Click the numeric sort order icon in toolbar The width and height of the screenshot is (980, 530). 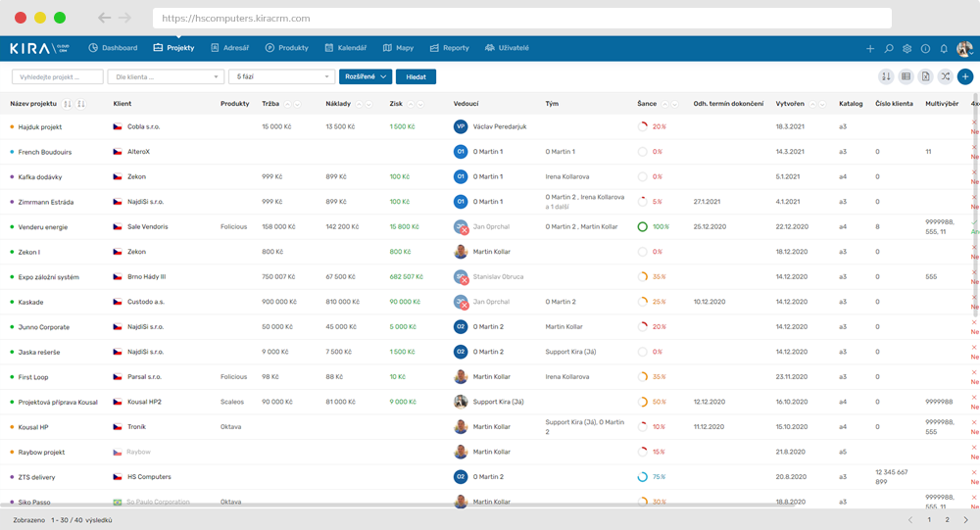click(x=886, y=76)
